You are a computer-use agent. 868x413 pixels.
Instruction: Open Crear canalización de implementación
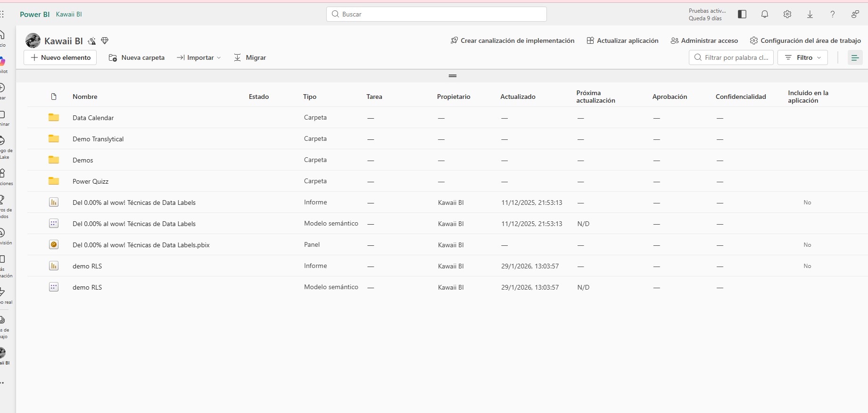(513, 40)
